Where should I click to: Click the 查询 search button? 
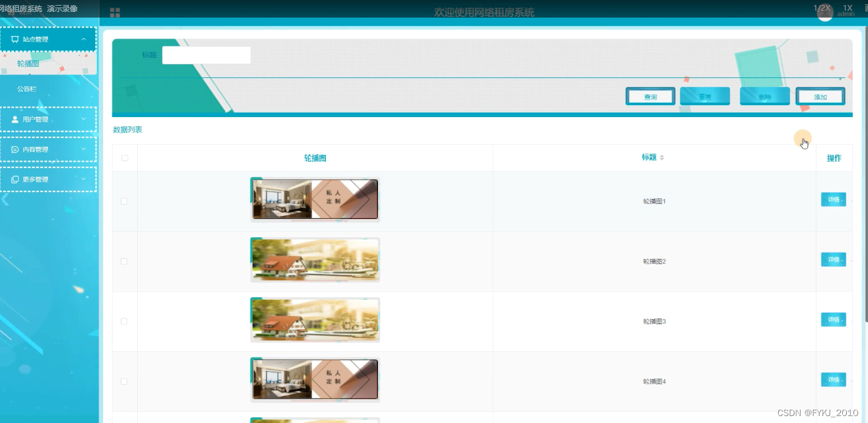(650, 96)
